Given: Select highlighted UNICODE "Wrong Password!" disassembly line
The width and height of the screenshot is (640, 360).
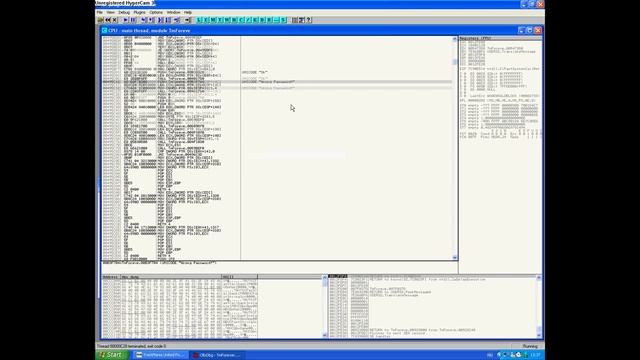Looking at the screenshot, I should tap(277, 82).
